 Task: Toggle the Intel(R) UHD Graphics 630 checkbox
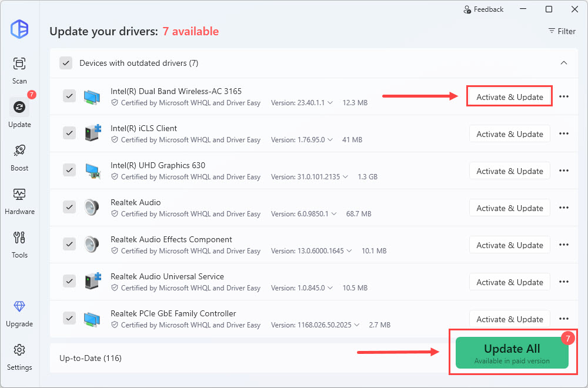[69, 170]
